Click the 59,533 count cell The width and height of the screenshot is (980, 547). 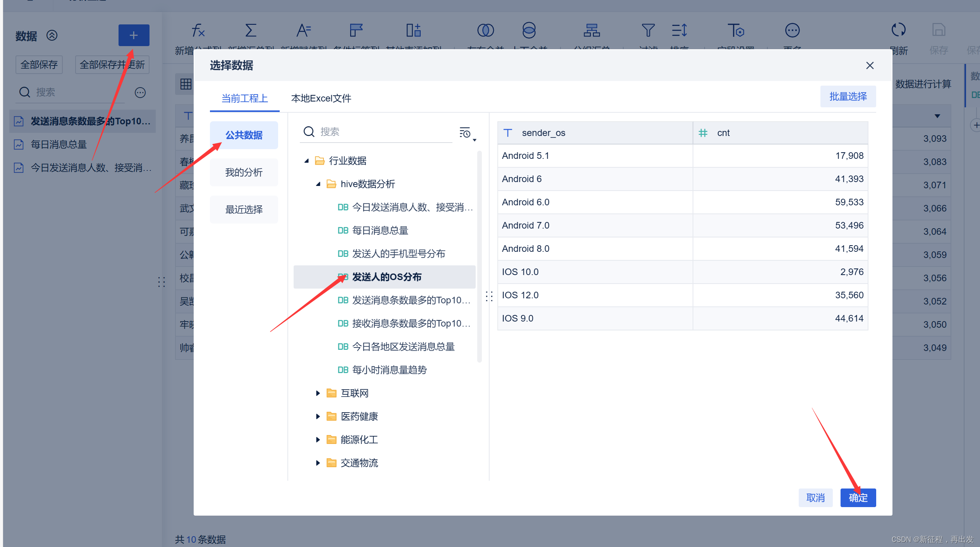(781, 202)
